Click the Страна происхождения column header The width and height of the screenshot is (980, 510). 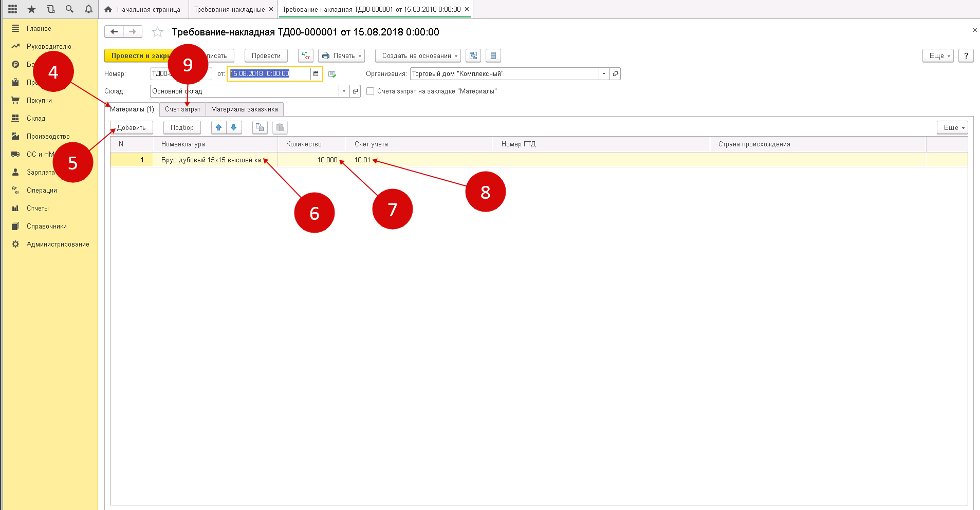click(x=818, y=144)
